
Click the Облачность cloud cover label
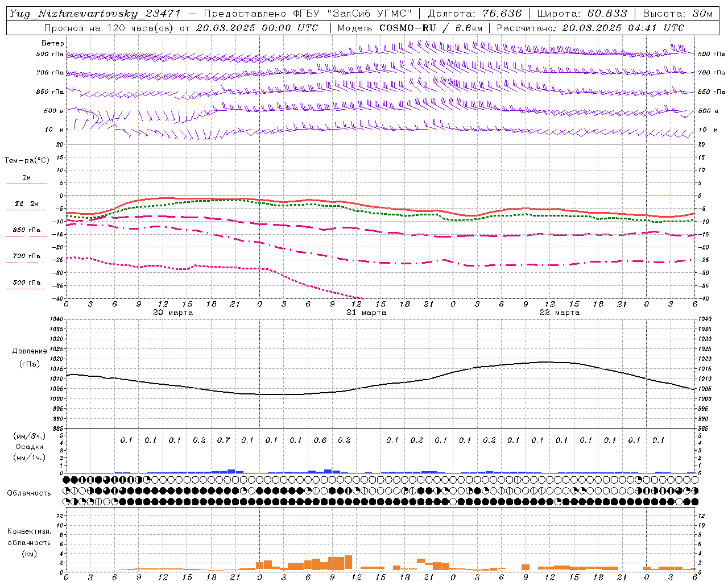point(29,493)
